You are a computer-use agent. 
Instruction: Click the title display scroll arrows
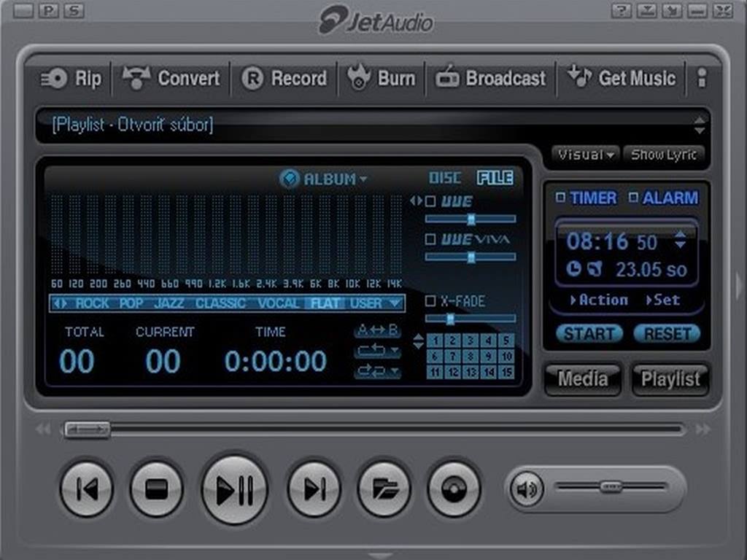[700, 125]
